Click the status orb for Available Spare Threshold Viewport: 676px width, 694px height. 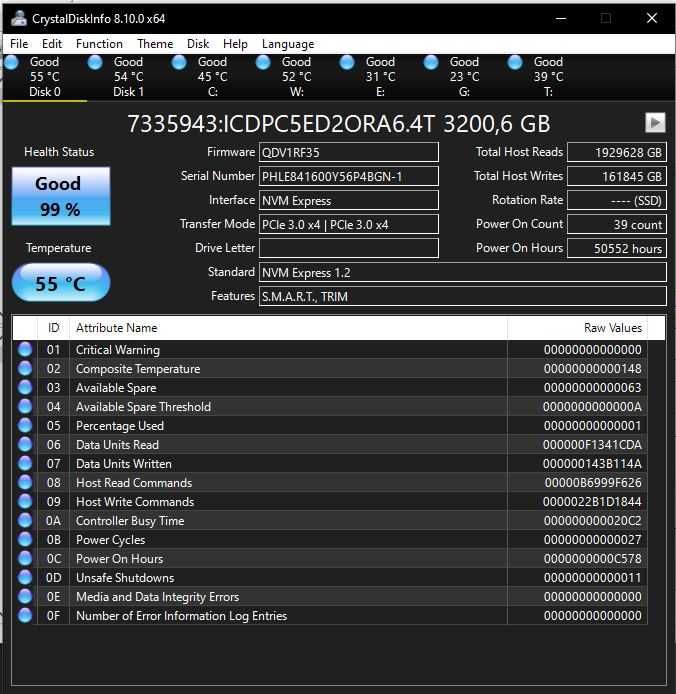(x=25, y=407)
